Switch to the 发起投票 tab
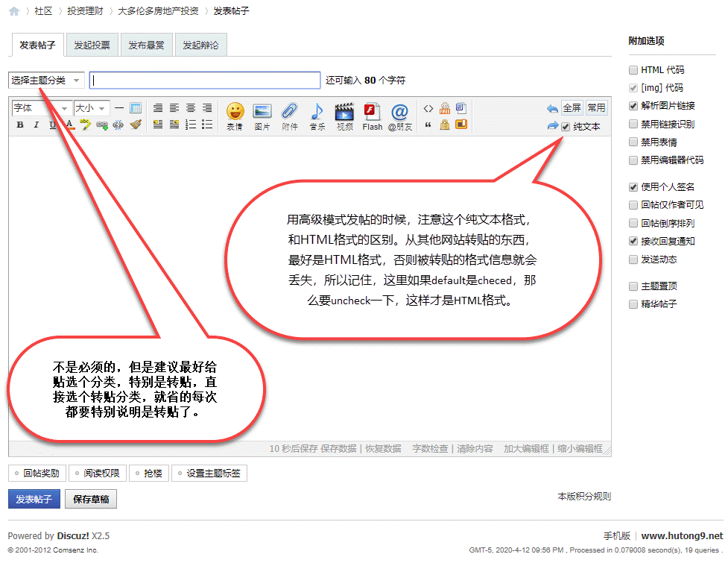728x563 pixels. tap(92, 45)
